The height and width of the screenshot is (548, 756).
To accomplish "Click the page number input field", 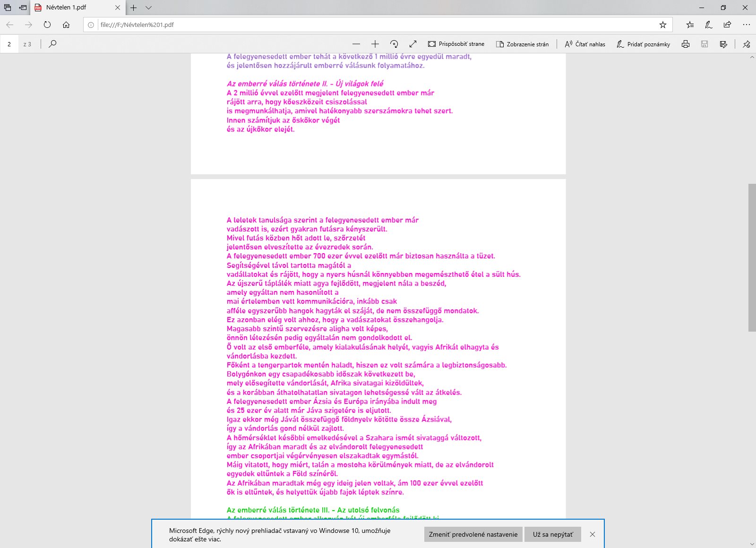I will coord(9,44).
